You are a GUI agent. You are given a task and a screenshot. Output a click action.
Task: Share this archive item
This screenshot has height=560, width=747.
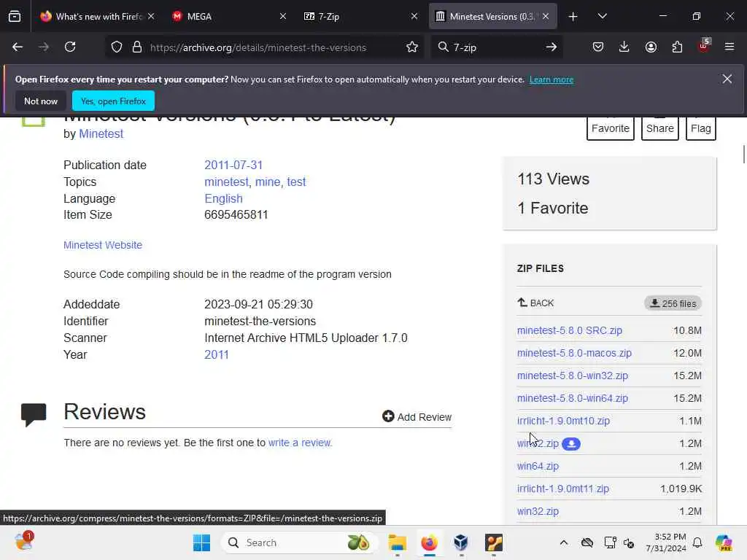pyautogui.click(x=659, y=128)
